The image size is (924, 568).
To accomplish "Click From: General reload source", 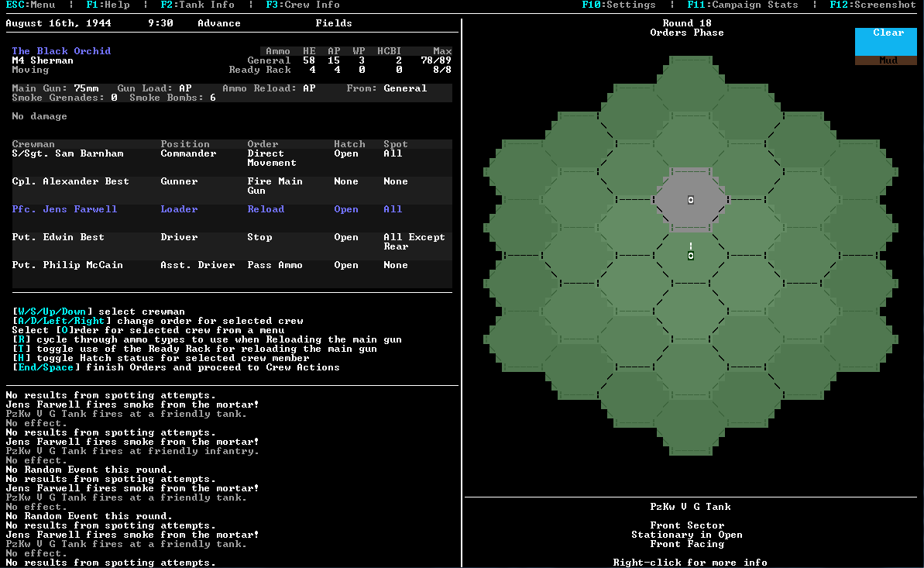I will (386, 88).
